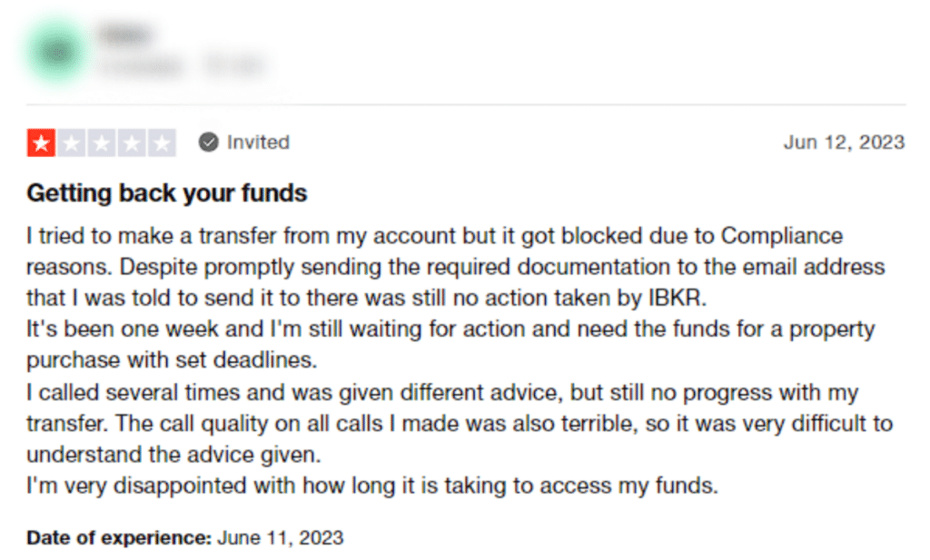930x560 pixels.
Task: Click the June 11, 2023 experience date
Action: (x=281, y=537)
